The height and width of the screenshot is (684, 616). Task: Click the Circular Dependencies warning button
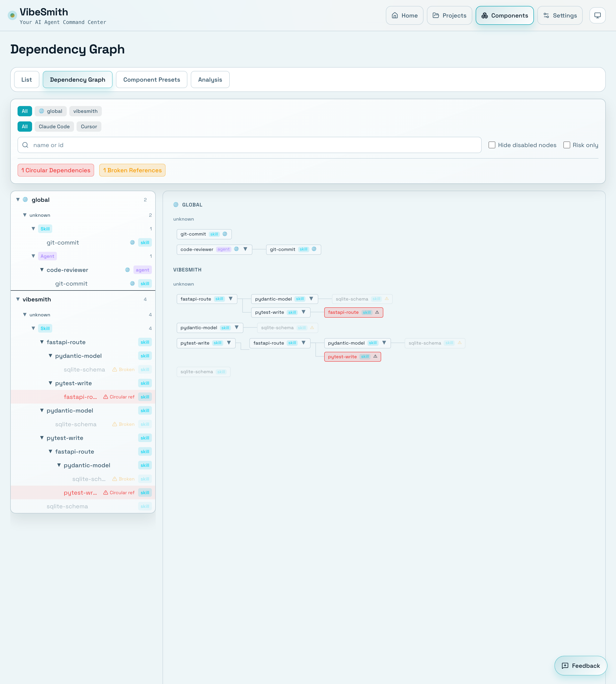[56, 170]
